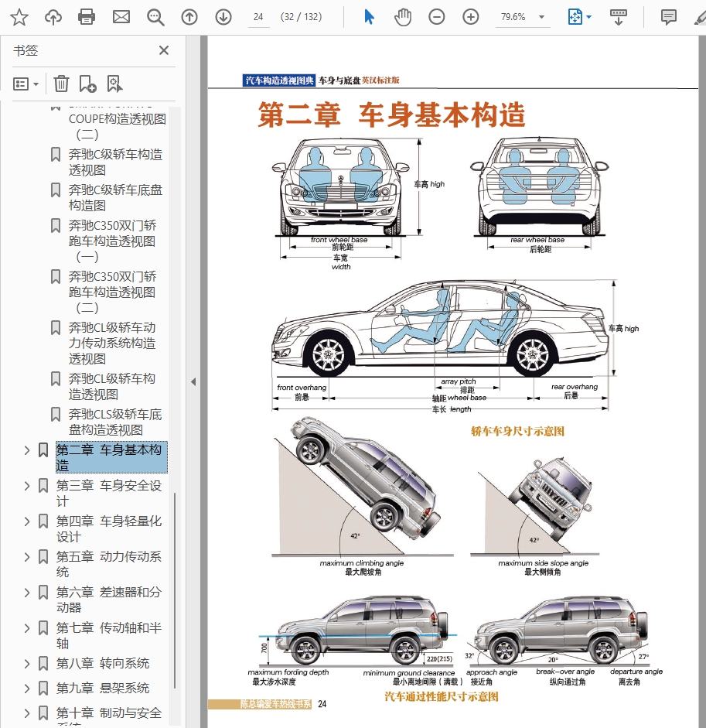Zoom in with the plus button
Screen dimensions: 706x728
(471, 17)
